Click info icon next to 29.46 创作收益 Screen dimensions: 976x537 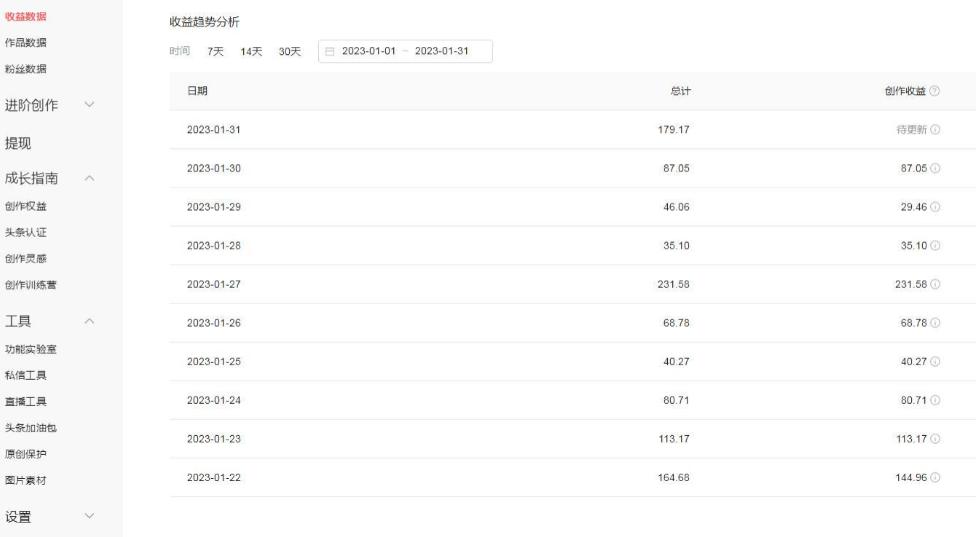[x=935, y=208]
